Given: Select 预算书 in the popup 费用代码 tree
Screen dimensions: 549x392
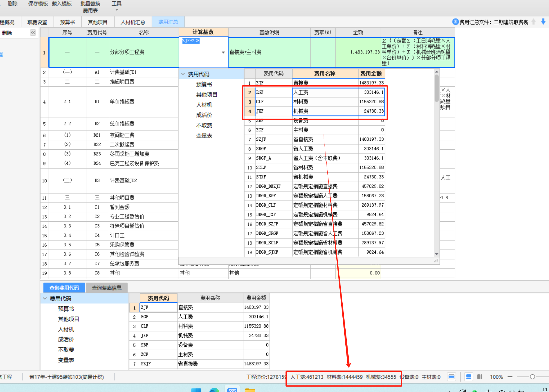Looking at the screenshot, I should (x=204, y=84).
